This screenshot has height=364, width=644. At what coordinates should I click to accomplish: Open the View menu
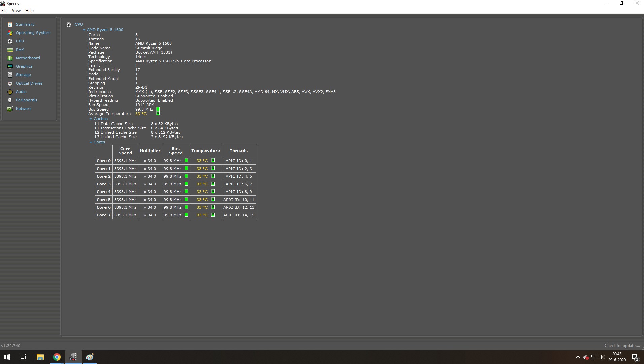pyautogui.click(x=16, y=11)
